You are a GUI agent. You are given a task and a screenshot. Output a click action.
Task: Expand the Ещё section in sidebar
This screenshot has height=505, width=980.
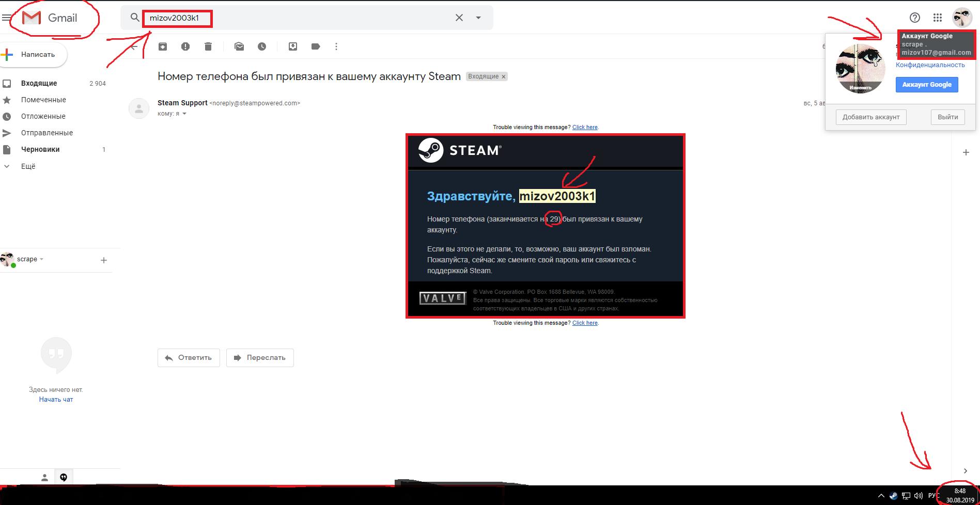coord(28,166)
